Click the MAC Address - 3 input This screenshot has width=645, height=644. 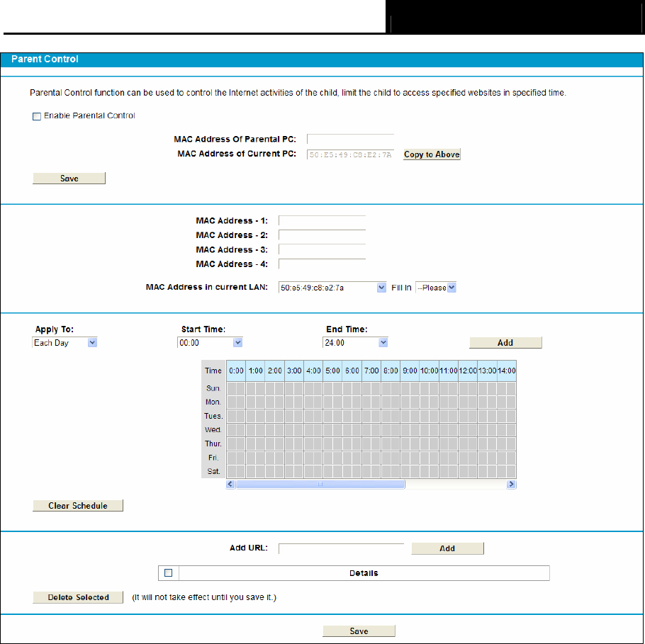tap(322, 249)
